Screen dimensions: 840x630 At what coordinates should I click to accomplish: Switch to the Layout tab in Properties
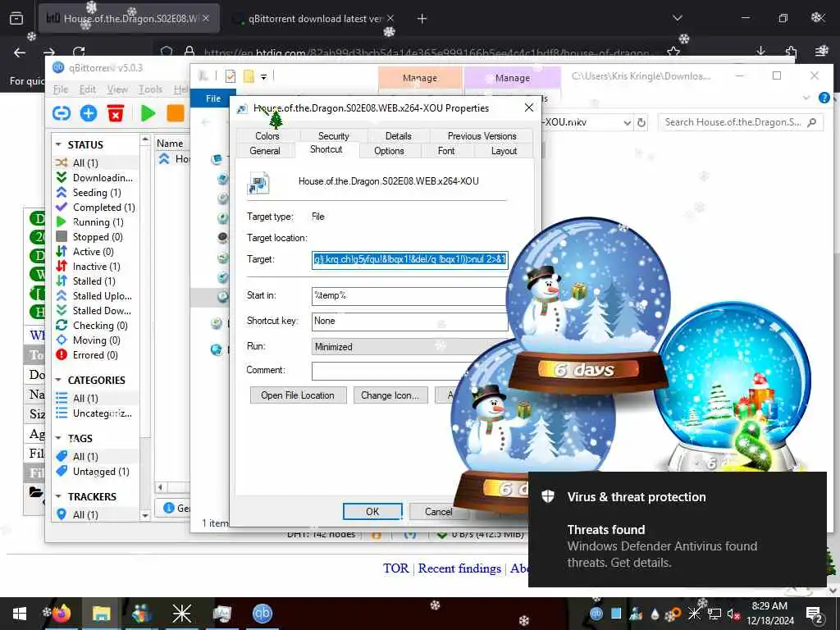pyautogui.click(x=504, y=151)
